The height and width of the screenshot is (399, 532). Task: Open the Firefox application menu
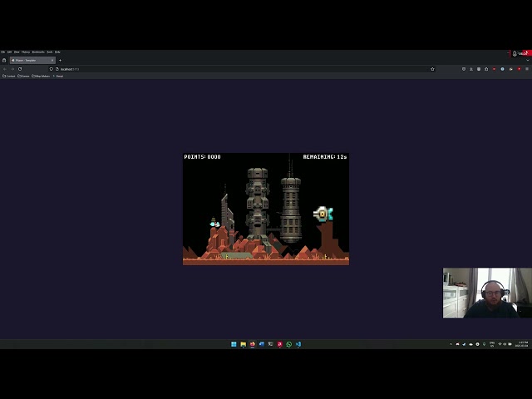[x=527, y=69]
